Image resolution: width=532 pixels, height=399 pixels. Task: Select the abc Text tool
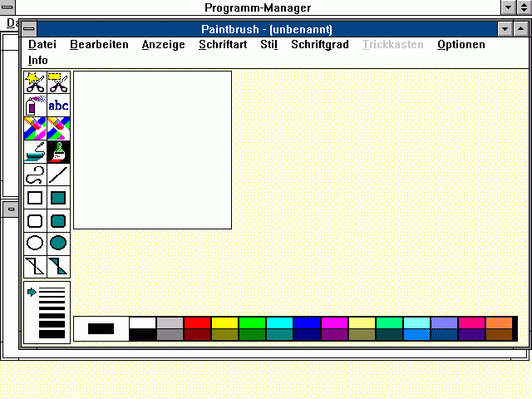click(x=59, y=106)
